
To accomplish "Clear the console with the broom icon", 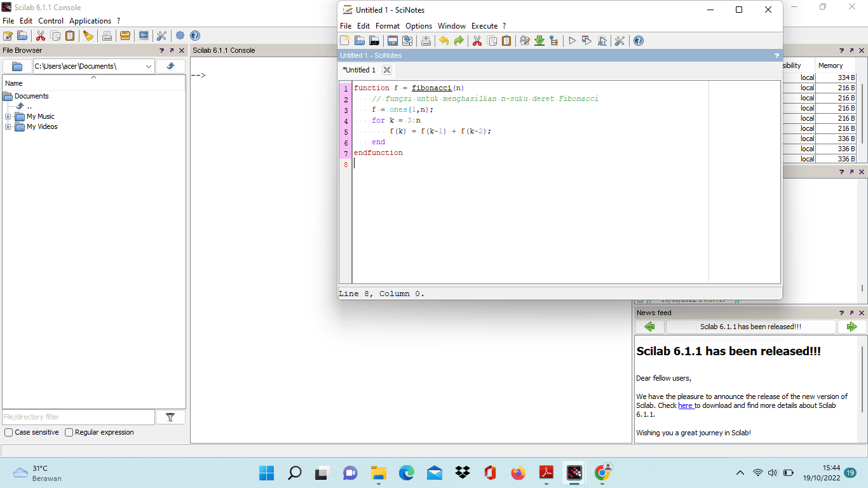I will pos(88,36).
